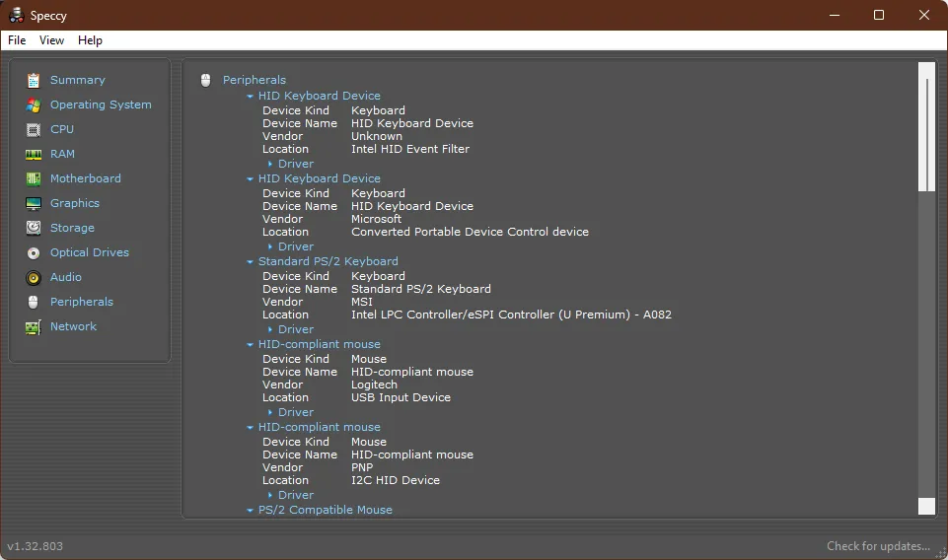Click the Storage drive icon
948x560 pixels.
34,228
